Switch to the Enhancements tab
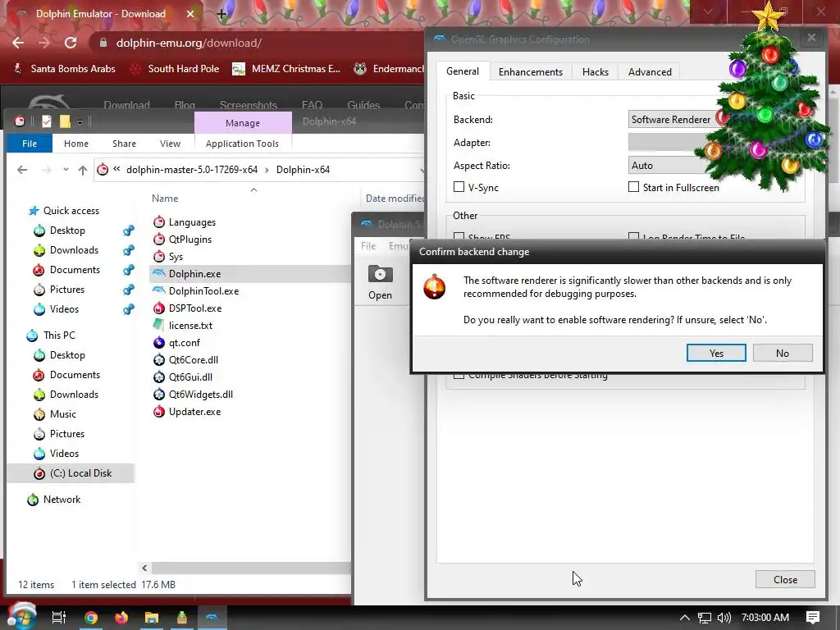The width and height of the screenshot is (840, 630). 531,72
